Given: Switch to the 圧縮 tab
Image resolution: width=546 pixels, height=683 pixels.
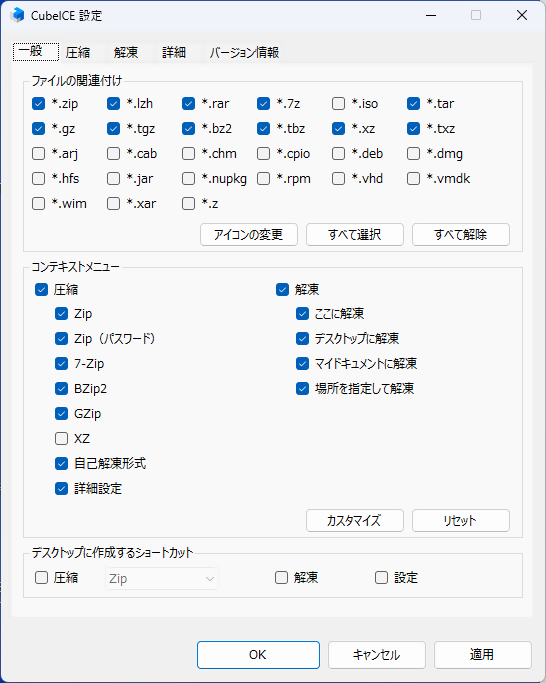Looking at the screenshot, I should 78,53.
